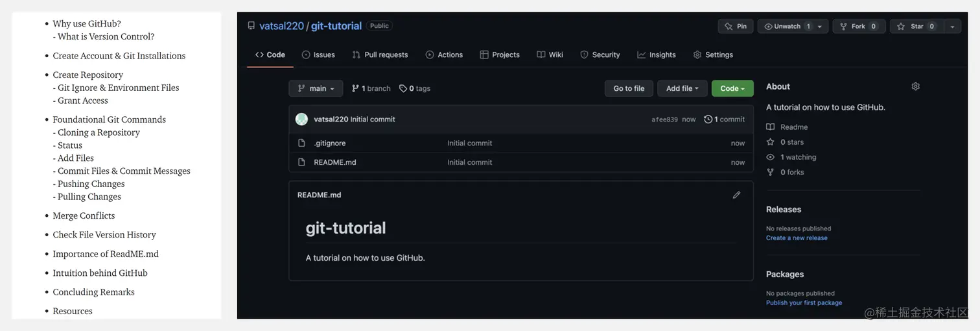Click the git-tutorial repository name link

coord(336,26)
